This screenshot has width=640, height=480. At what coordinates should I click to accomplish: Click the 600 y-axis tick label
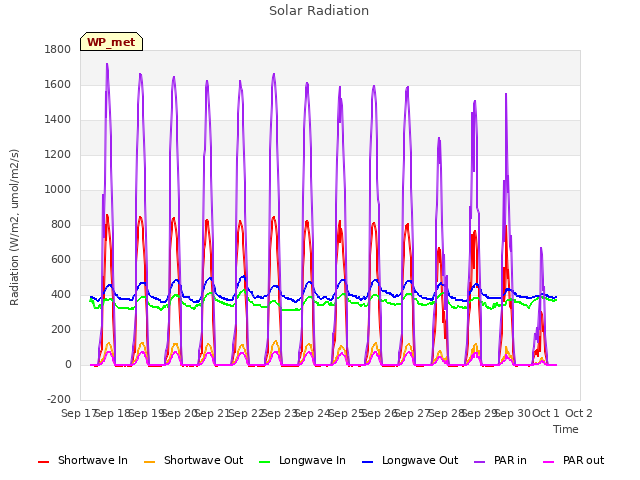pos(61,260)
